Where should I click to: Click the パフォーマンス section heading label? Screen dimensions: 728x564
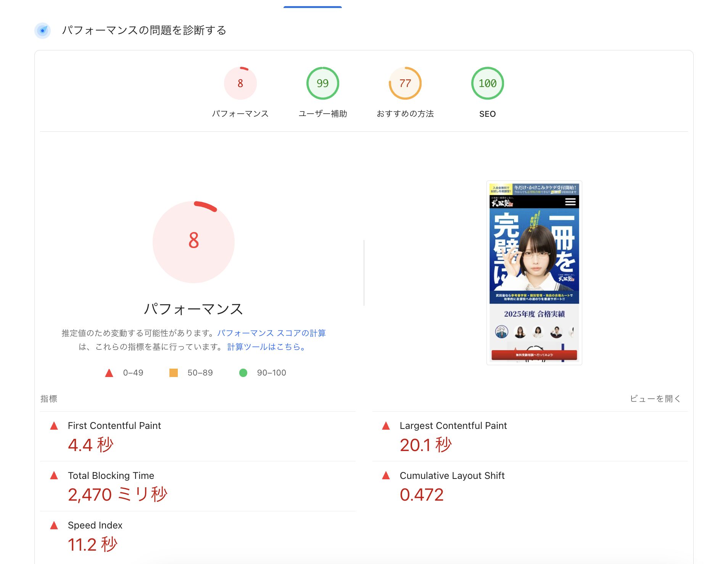point(194,309)
